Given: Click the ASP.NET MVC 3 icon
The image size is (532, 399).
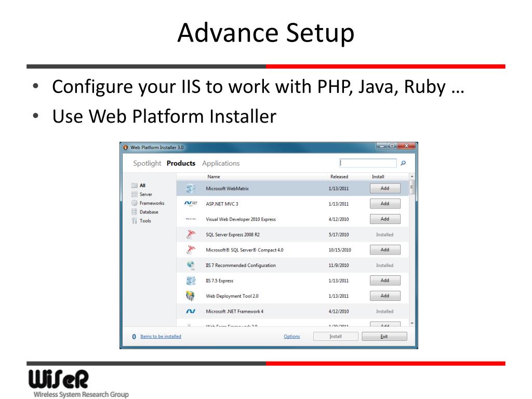Looking at the screenshot, I should coord(191,203).
